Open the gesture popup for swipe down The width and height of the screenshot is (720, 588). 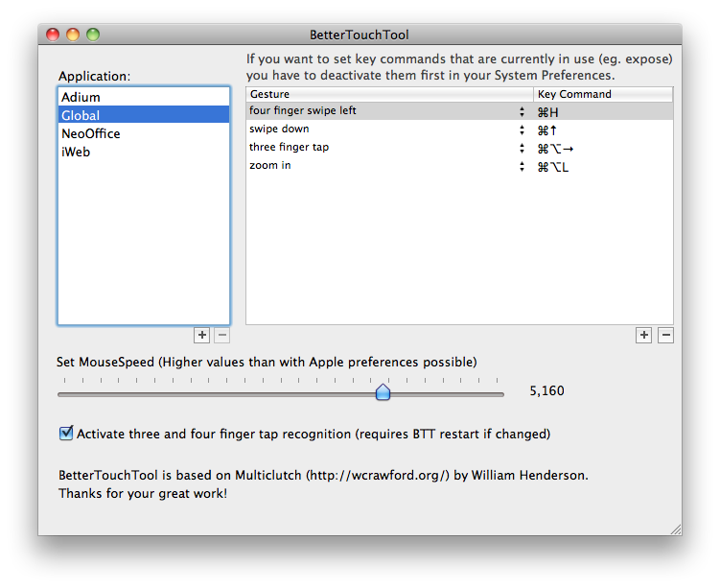[x=522, y=130]
